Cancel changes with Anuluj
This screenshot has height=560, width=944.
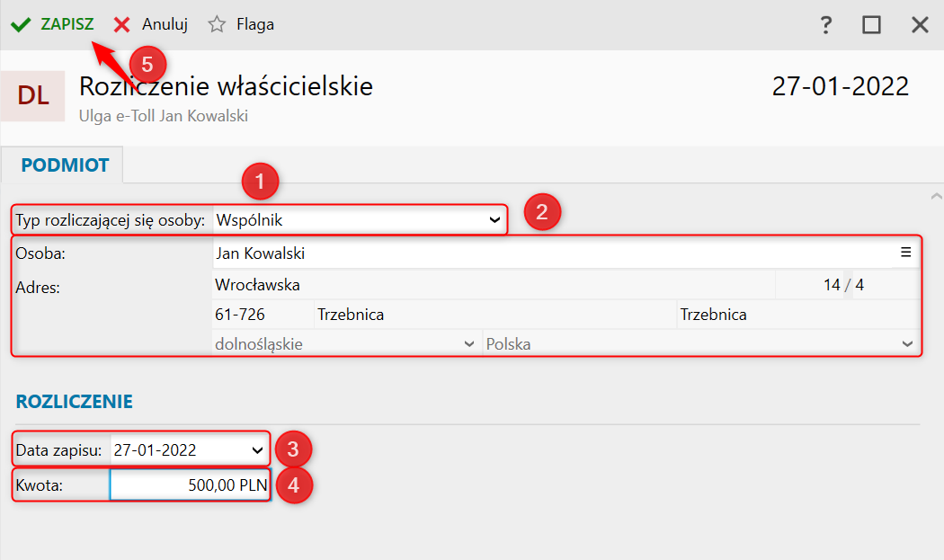point(165,24)
